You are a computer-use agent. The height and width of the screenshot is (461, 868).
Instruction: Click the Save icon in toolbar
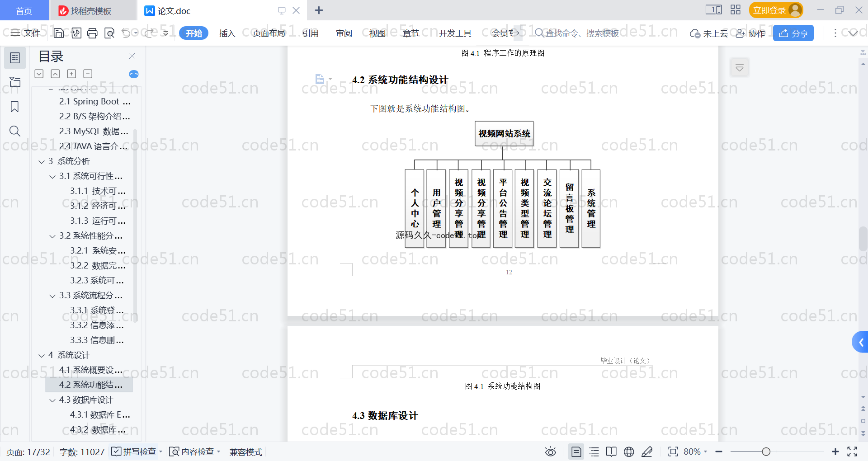coord(59,33)
